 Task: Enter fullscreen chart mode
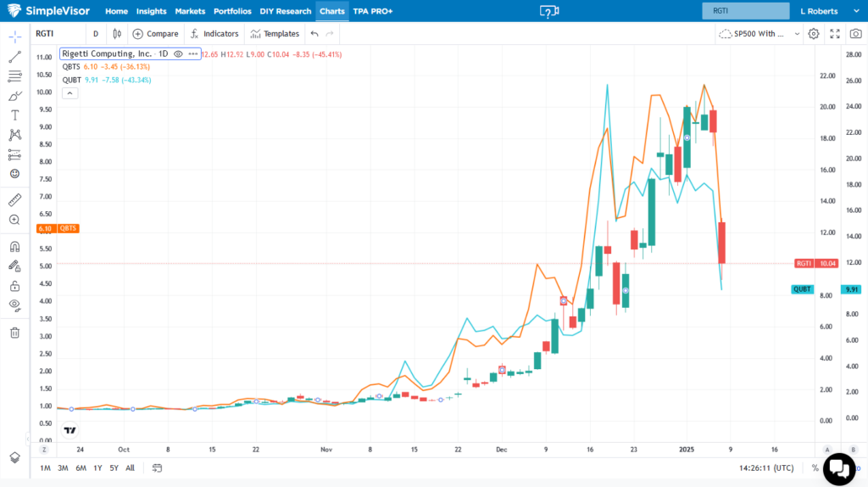835,34
